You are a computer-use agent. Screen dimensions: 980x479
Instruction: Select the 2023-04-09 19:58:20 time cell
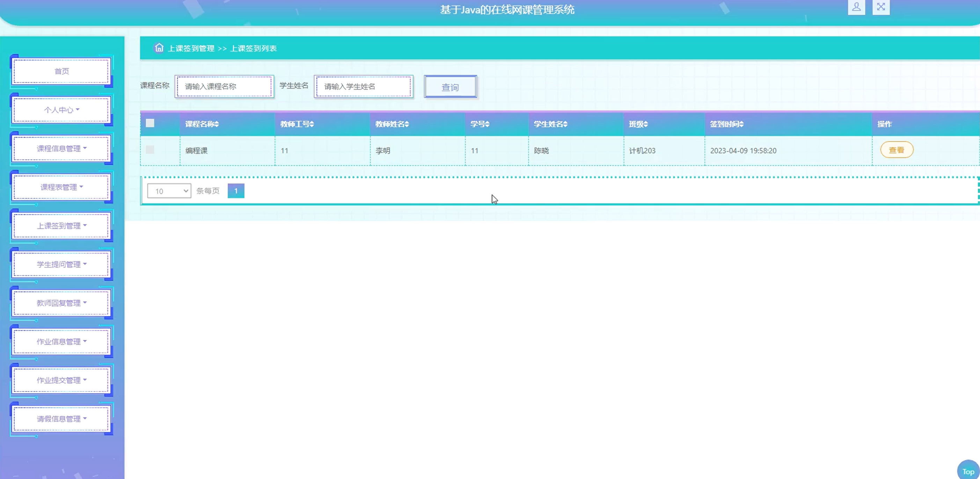(x=788, y=151)
